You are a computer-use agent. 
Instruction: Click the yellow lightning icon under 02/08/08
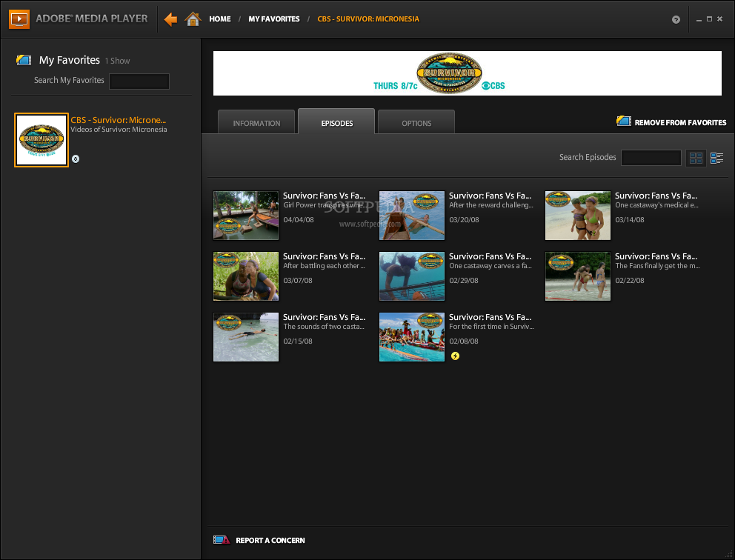tap(455, 356)
